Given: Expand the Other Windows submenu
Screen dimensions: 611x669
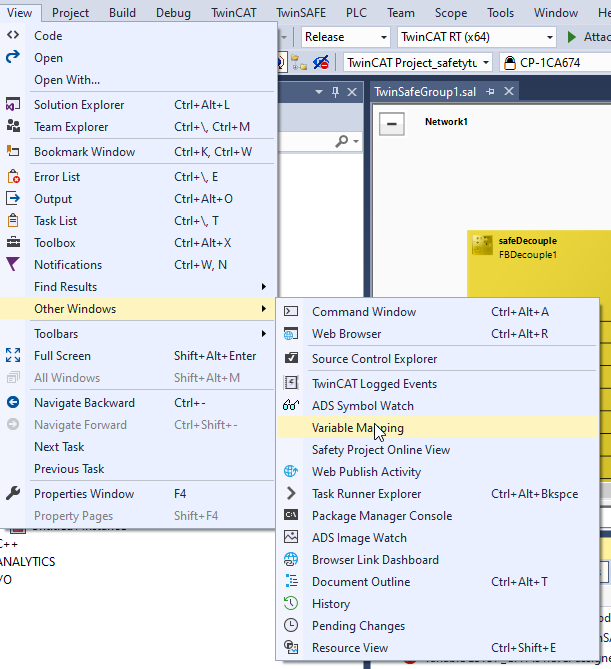Looking at the screenshot, I should pyautogui.click(x=264, y=308).
